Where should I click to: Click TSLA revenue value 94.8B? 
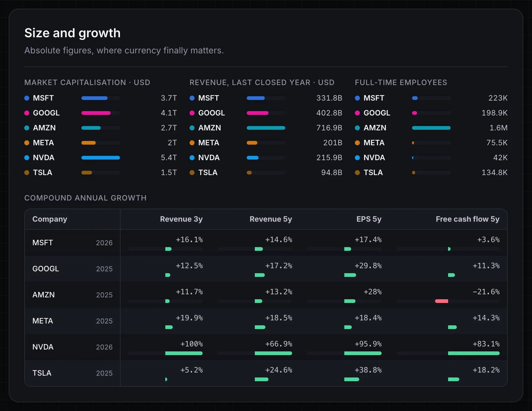coord(332,173)
